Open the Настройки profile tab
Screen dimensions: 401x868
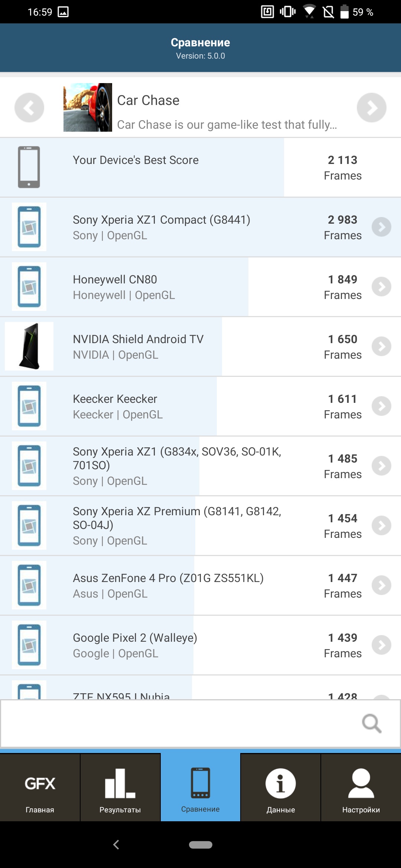click(x=361, y=788)
